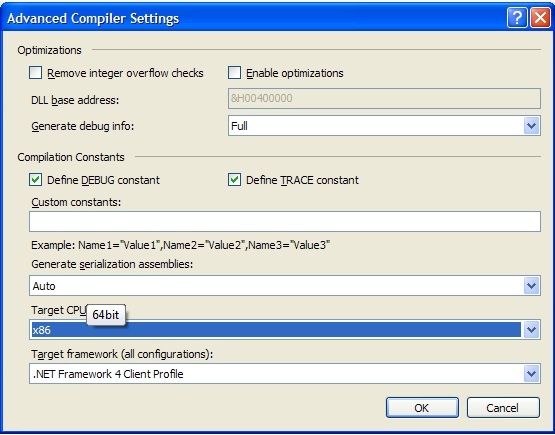Close the Advanced Compiler Settings dialog
555x435 pixels.
point(540,18)
